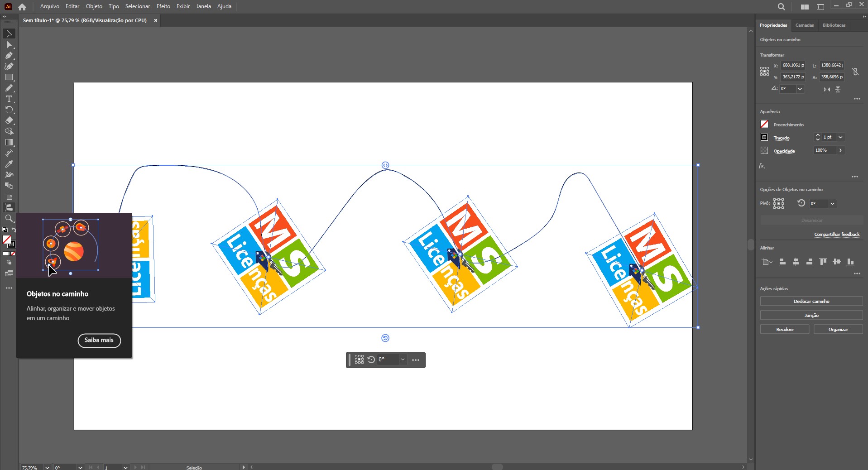
Task: Click the Traçado stroke swatch
Action: pyautogui.click(x=764, y=137)
